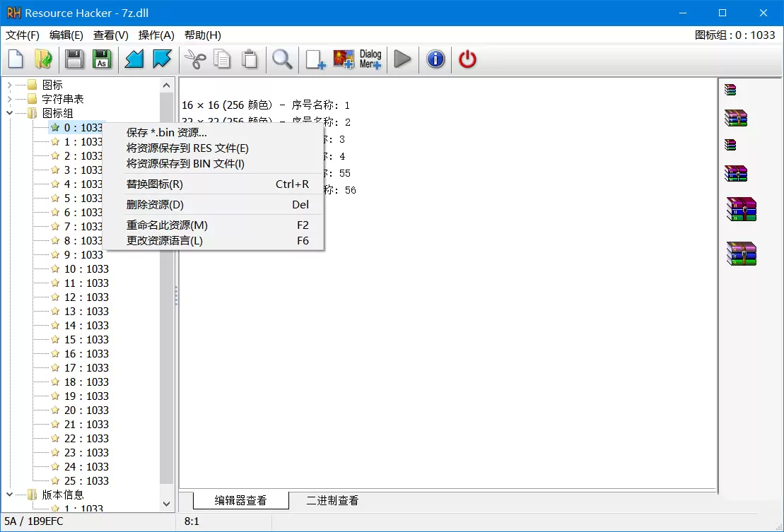This screenshot has width=784, height=532.
Task: Click the tree scrollbar down arrow
Action: click(x=167, y=504)
